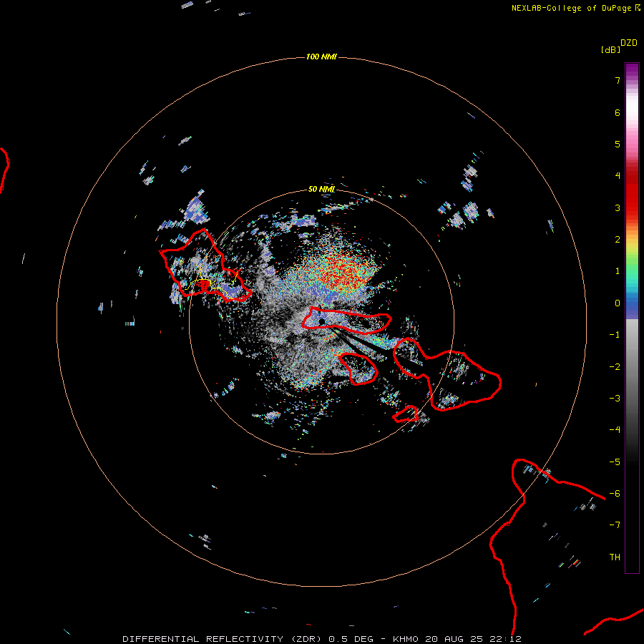Click the -4 value on color scale

coord(615,430)
